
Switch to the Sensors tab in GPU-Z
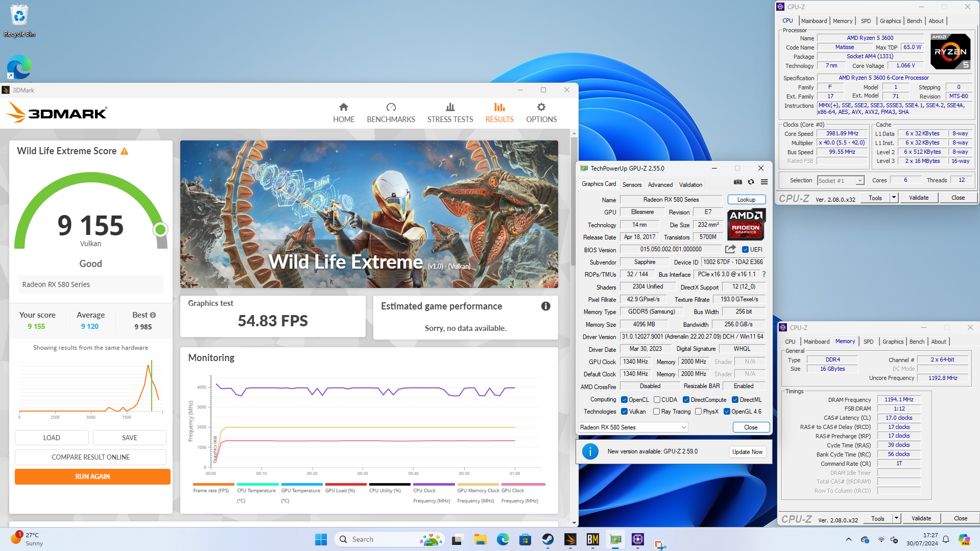pyautogui.click(x=632, y=185)
